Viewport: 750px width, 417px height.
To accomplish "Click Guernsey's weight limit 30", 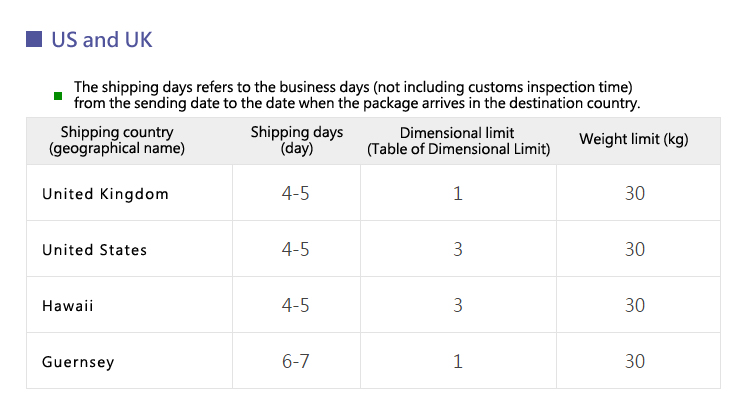I will (x=635, y=361).
